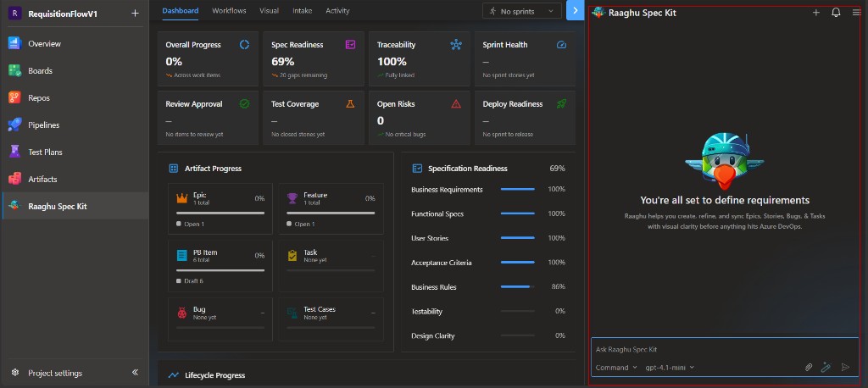The width and height of the screenshot is (868, 388).
Task: Collapse the panel with blue arrow button
Action: 576,10
